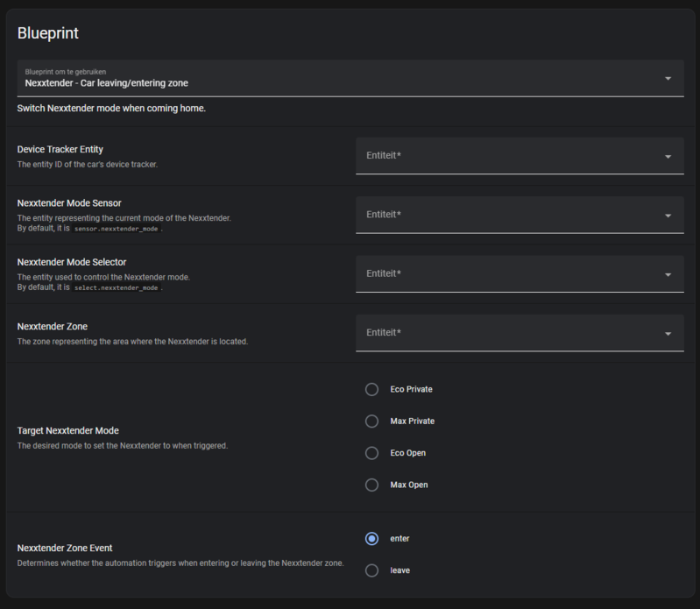This screenshot has width=700, height=609.
Task: Click the Nexxtender Zone description text
Action: click(x=132, y=342)
